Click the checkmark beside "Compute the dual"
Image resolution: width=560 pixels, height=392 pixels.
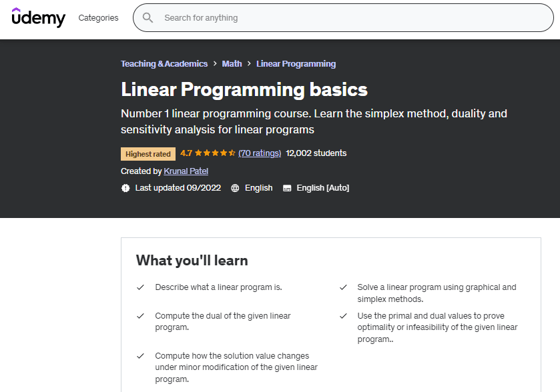coord(140,316)
